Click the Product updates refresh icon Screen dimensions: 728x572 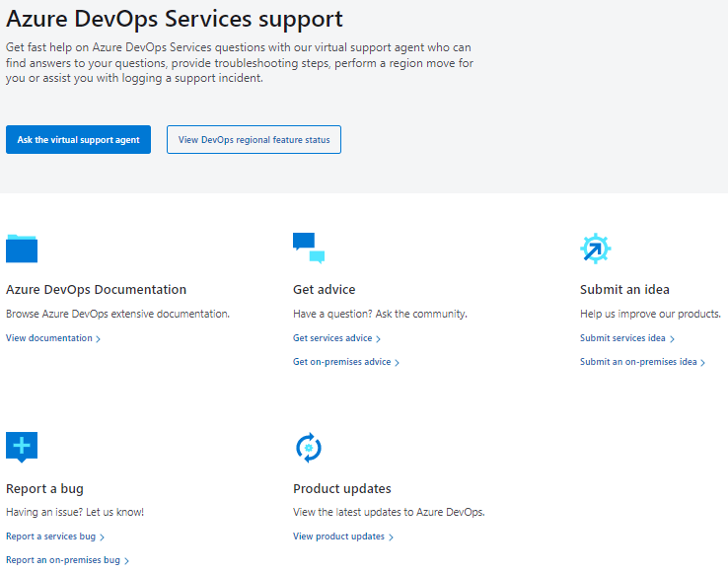click(x=309, y=448)
